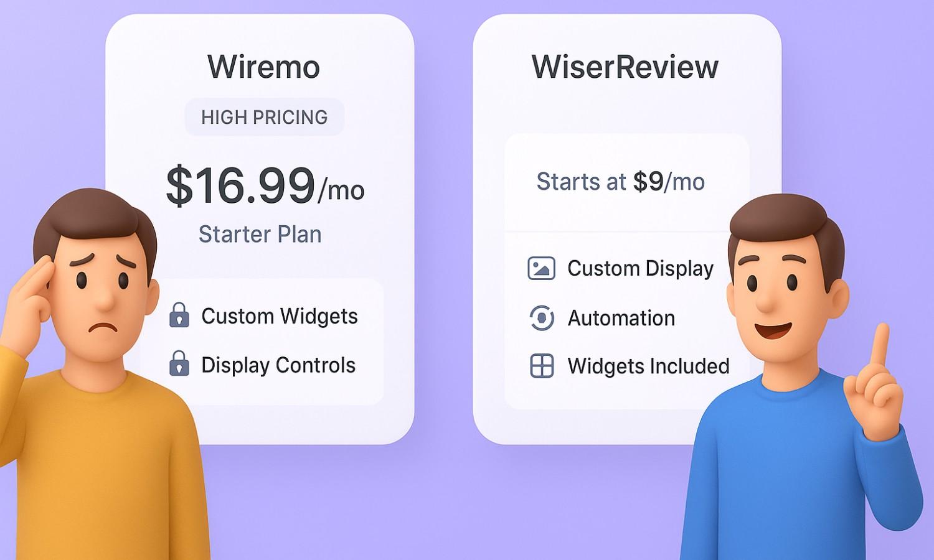Select the Display Controls feature label
Viewport: 934px width, 560px height.
278,365
